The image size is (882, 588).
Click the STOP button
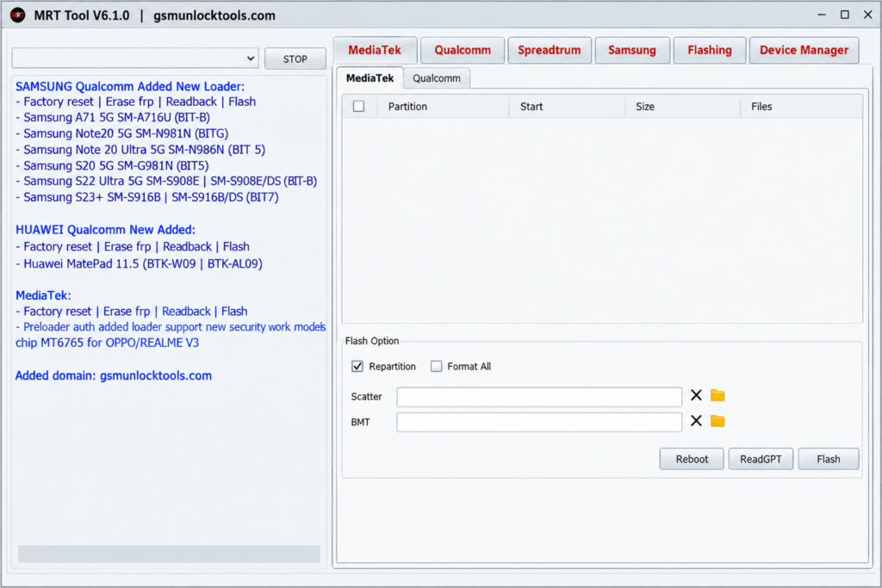tap(295, 59)
